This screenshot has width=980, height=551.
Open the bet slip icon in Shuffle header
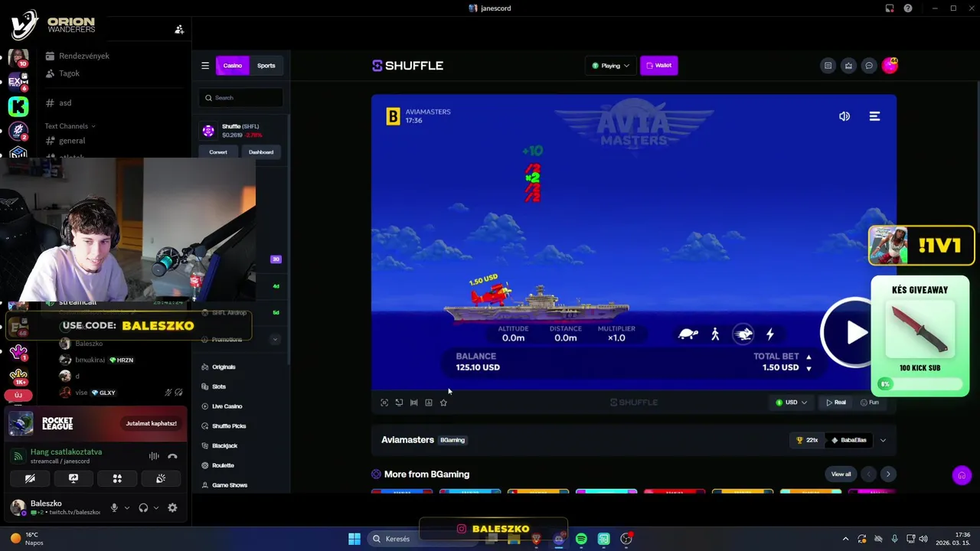click(x=828, y=66)
